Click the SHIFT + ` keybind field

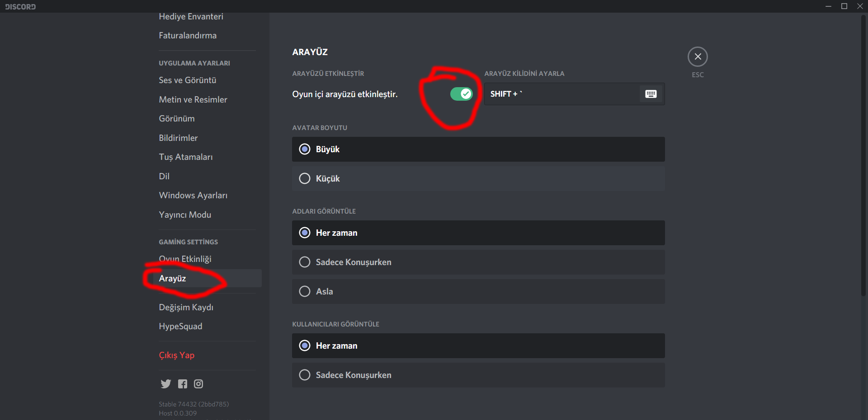[561, 94]
